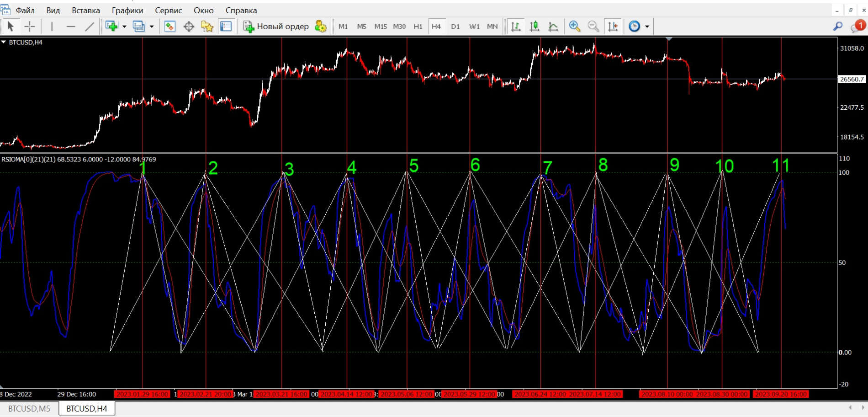Viewport: 868px width, 417px height.
Task: Toggle the Terminal panel icon
Action: tap(226, 27)
